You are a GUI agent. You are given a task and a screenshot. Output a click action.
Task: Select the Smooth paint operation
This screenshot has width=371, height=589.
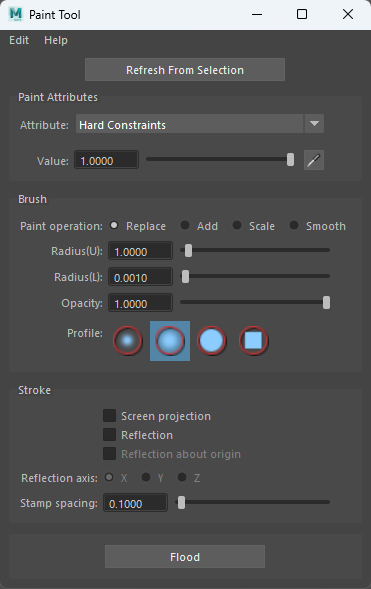(x=294, y=225)
